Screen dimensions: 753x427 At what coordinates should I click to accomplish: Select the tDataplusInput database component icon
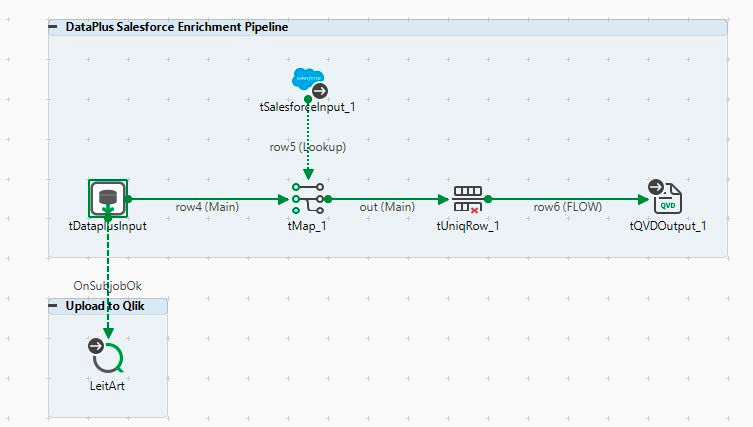[108, 198]
